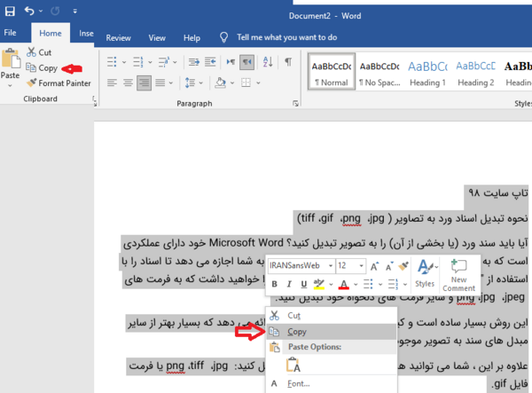Screen dimensions: 532x393
Task: Open the Review ribbon tab
Action: click(118, 37)
